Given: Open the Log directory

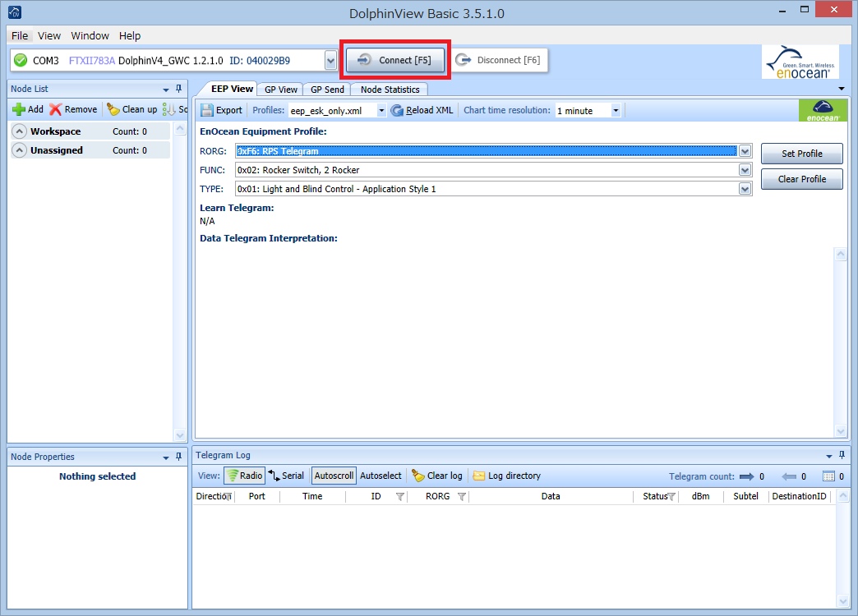Looking at the screenshot, I should [507, 476].
